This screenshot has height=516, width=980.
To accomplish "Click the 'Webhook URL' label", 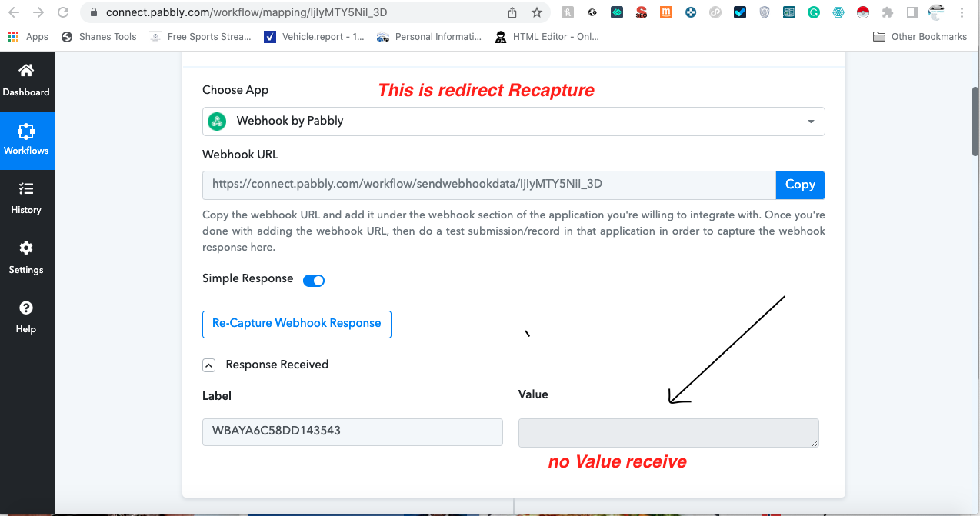I will [240, 155].
